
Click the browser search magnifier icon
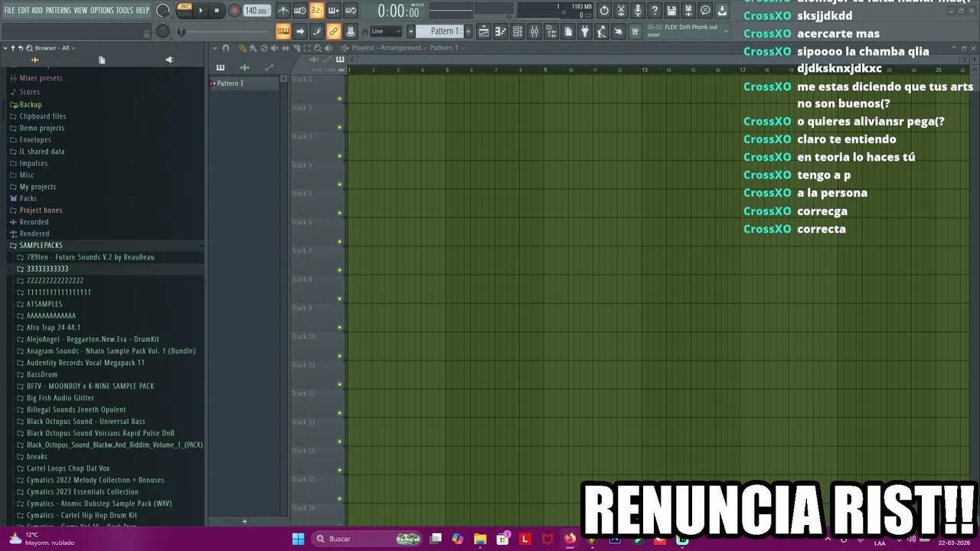click(29, 47)
